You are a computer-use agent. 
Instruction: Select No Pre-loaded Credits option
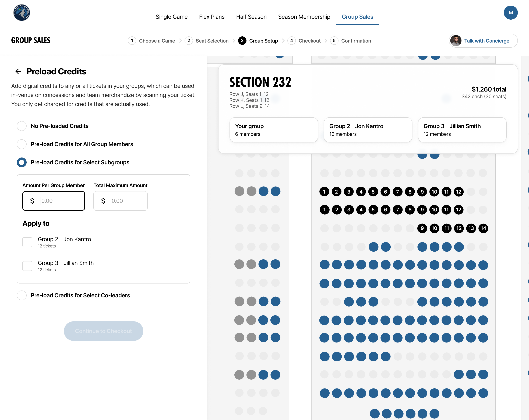coord(22,126)
